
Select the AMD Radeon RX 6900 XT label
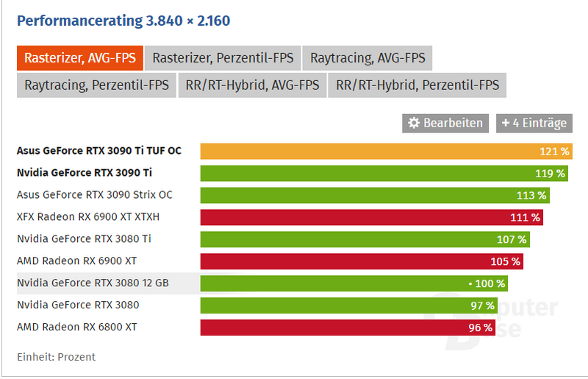click(77, 261)
